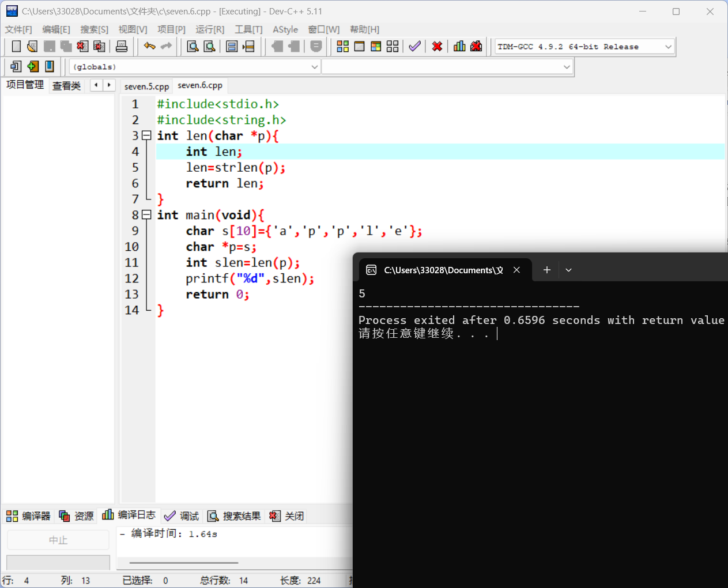Switch to the 项目管理 sidebar tab
This screenshot has width=728, height=588.
[25, 85]
